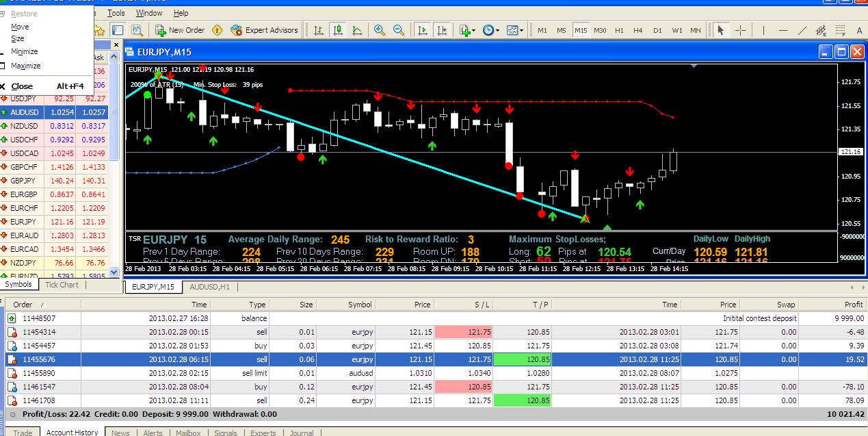
Task: Open the AUDUSD,H1 chart tab
Action: (211, 287)
